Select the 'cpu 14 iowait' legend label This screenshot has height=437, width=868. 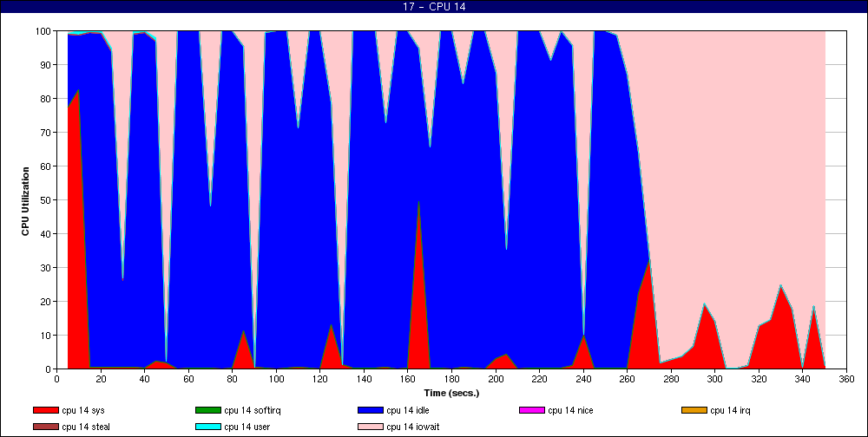pyautogui.click(x=413, y=427)
